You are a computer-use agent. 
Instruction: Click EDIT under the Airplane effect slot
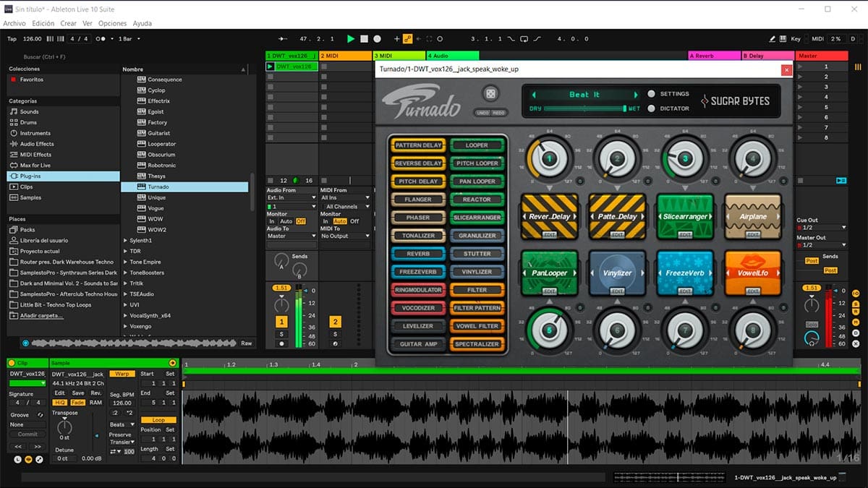[753, 235]
